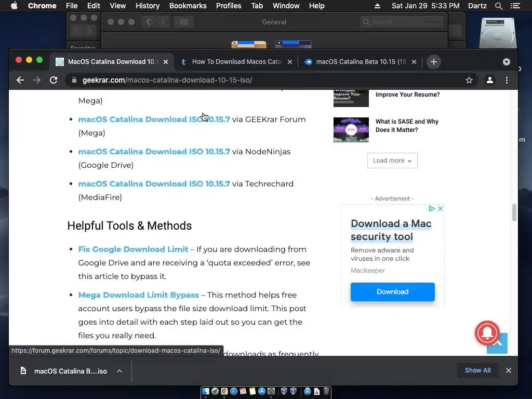Open Catalina ISO 10.15.7 link via Techrechard

tap(154, 184)
